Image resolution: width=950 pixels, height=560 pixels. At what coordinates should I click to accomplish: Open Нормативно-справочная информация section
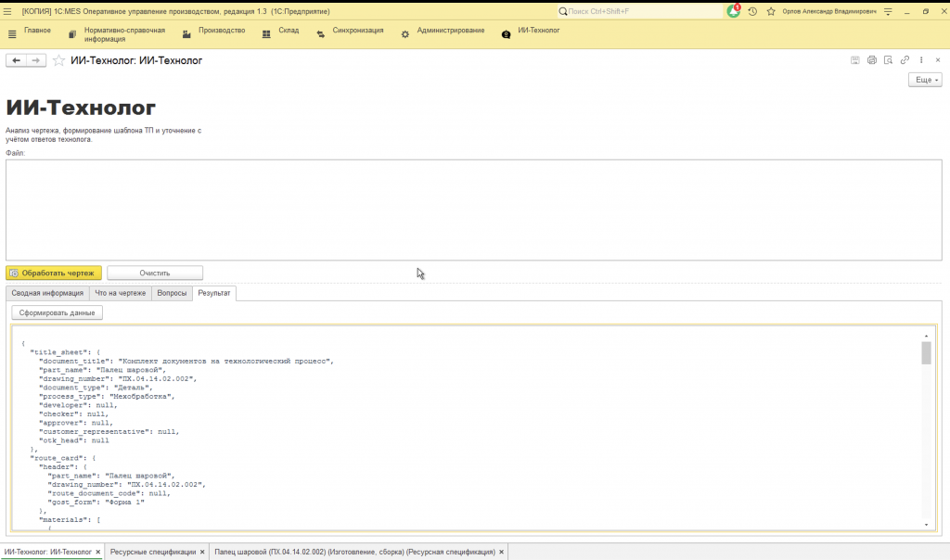124,34
